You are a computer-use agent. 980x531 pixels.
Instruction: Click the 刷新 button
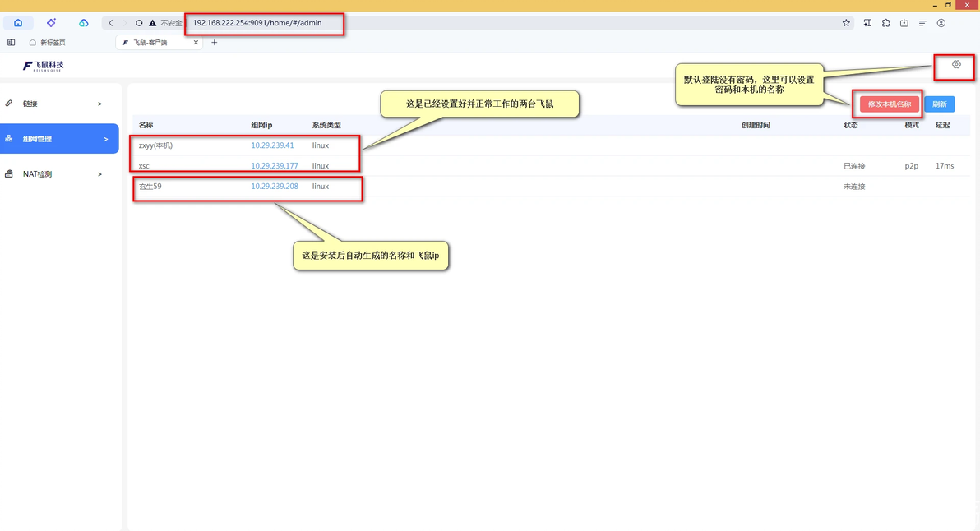click(940, 104)
